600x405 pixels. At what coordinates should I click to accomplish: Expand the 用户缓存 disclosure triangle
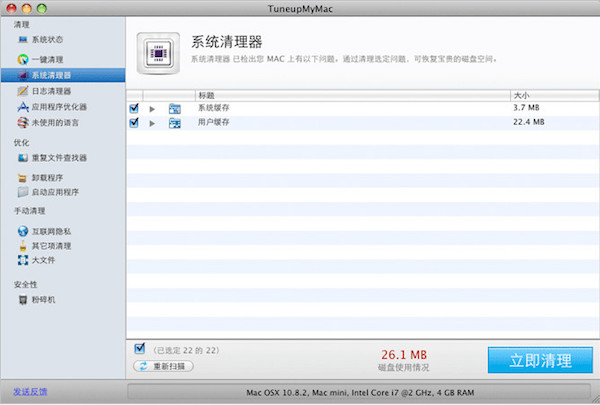click(x=152, y=124)
